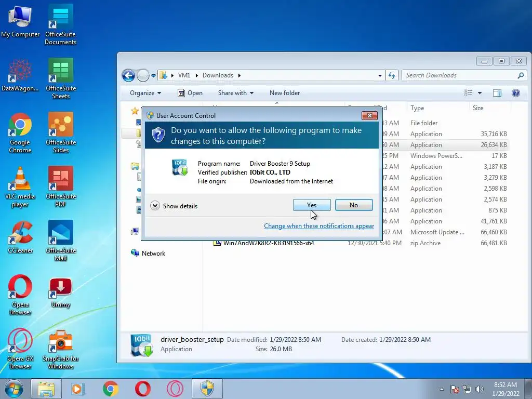Viewport: 532px width, 399px height.
Task: Launch VLC media player from desktop
Action: click(20, 187)
